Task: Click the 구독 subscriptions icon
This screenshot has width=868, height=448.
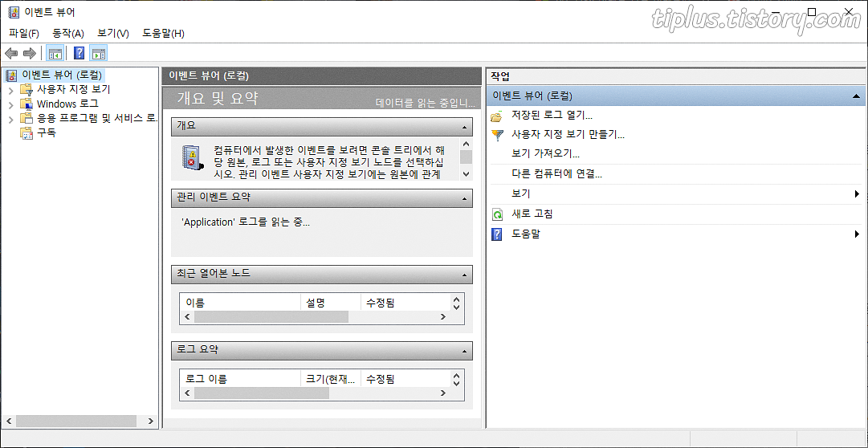Action: tap(26, 133)
